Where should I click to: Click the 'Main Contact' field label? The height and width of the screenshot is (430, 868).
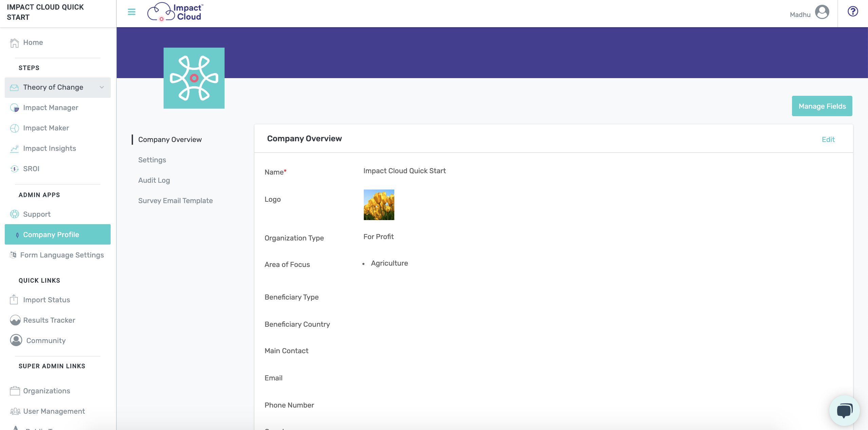tap(286, 351)
